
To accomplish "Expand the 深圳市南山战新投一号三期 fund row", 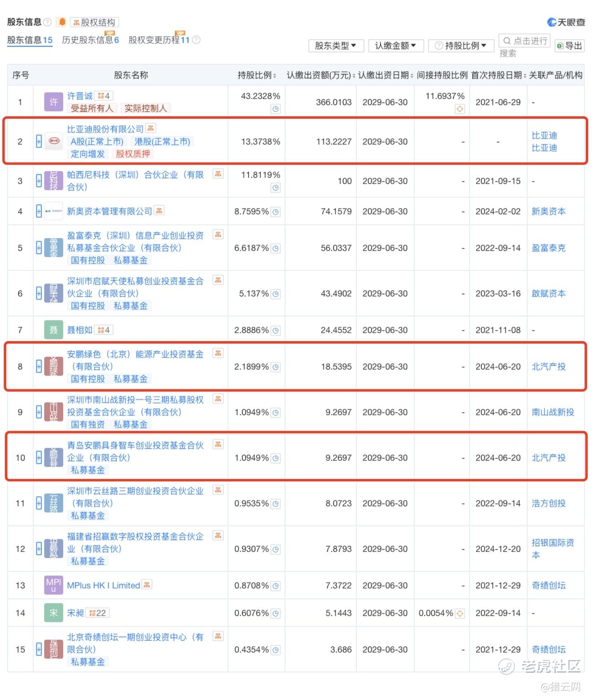I will coord(39,412).
